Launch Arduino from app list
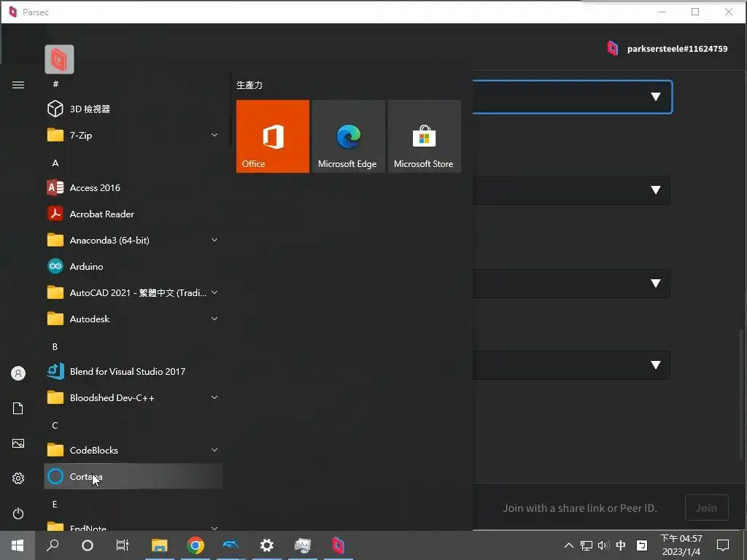The height and width of the screenshot is (560, 747). [x=133, y=266]
